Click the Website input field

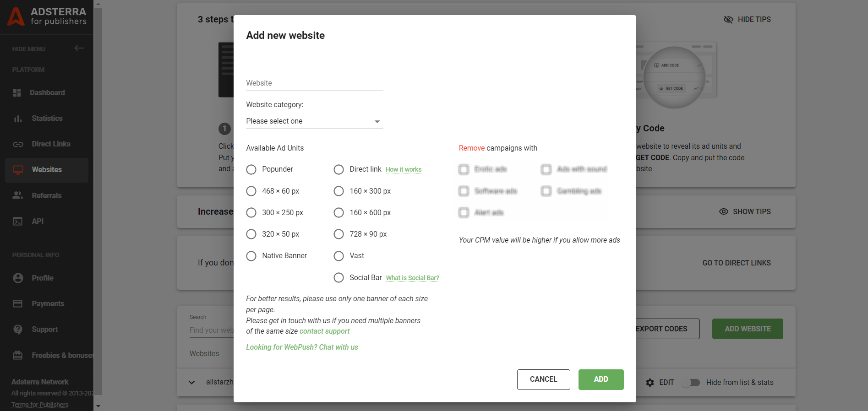click(314, 83)
